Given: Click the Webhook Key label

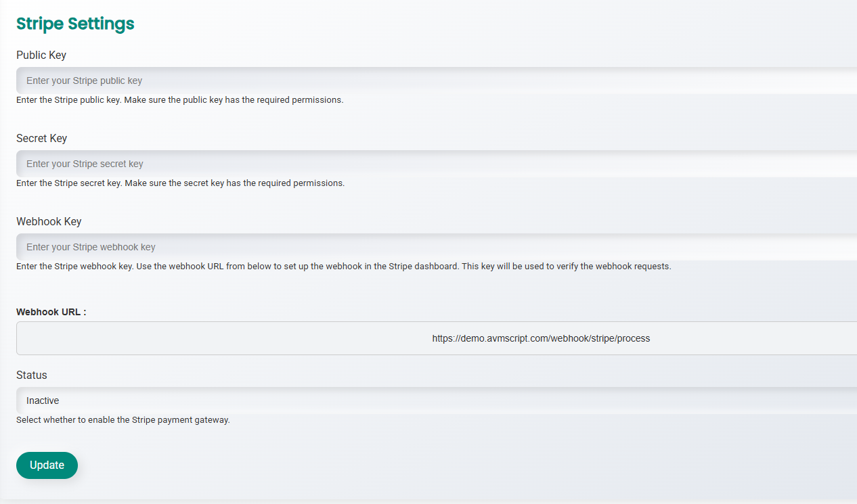Looking at the screenshot, I should 49,221.
